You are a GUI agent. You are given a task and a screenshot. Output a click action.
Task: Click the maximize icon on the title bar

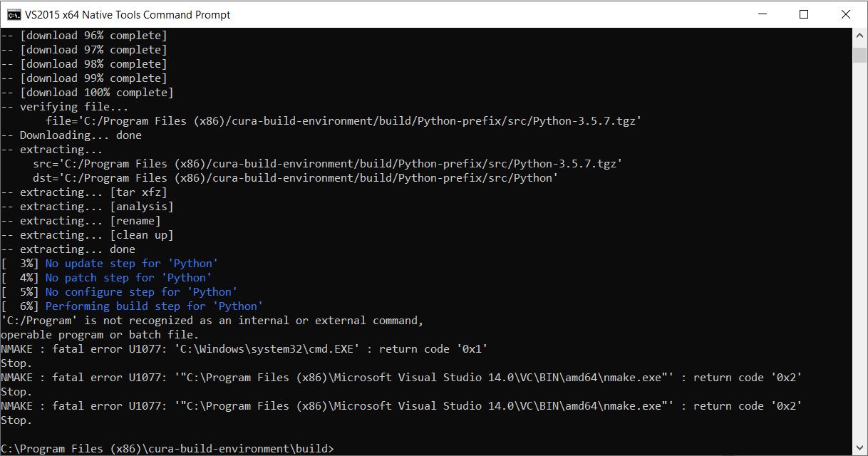(x=804, y=14)
